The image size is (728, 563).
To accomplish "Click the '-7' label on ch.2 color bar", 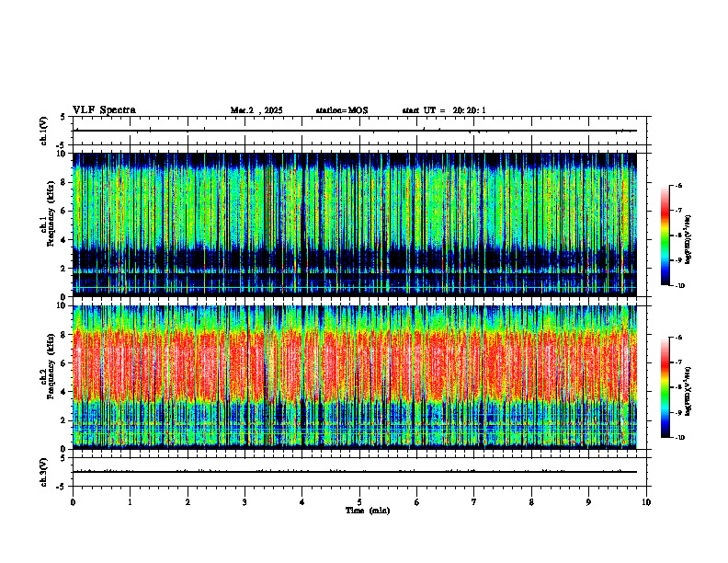I will coord(679,362).
